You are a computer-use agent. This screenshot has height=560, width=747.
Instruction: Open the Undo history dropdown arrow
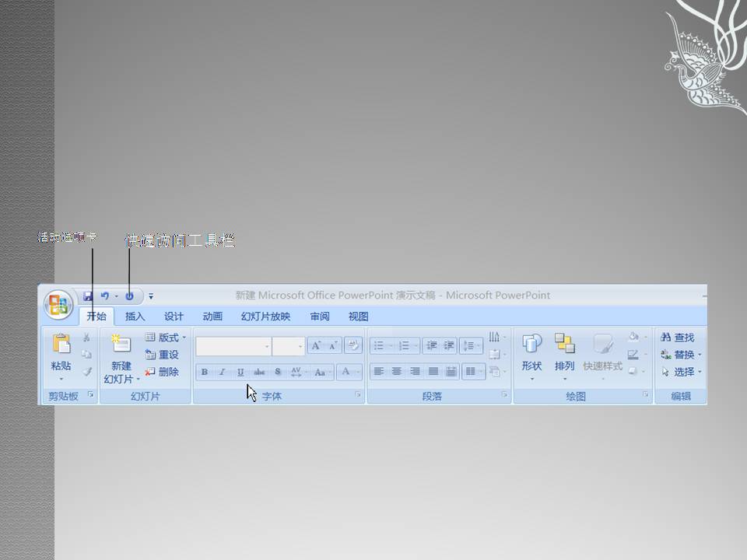116,296
